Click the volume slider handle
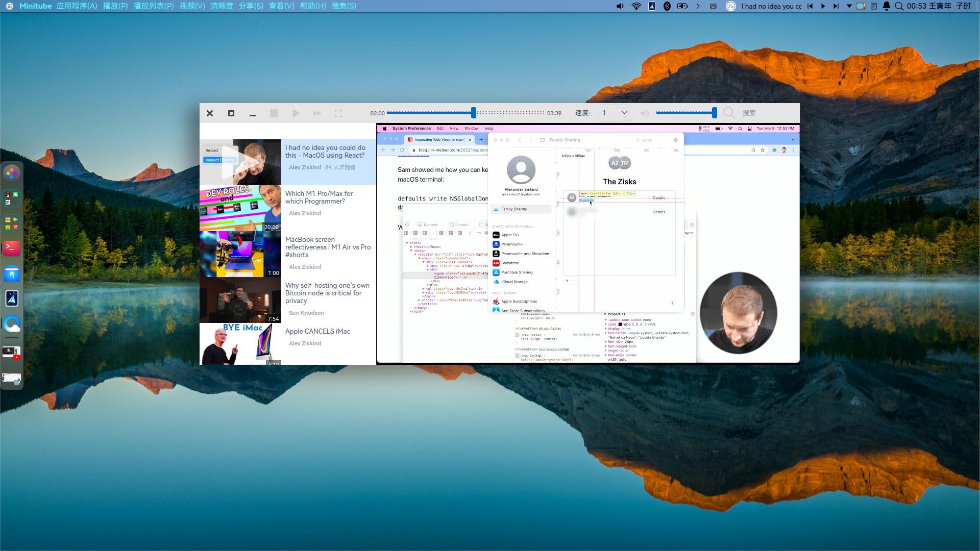Screen dimensions: 980x551 point(714,113)
